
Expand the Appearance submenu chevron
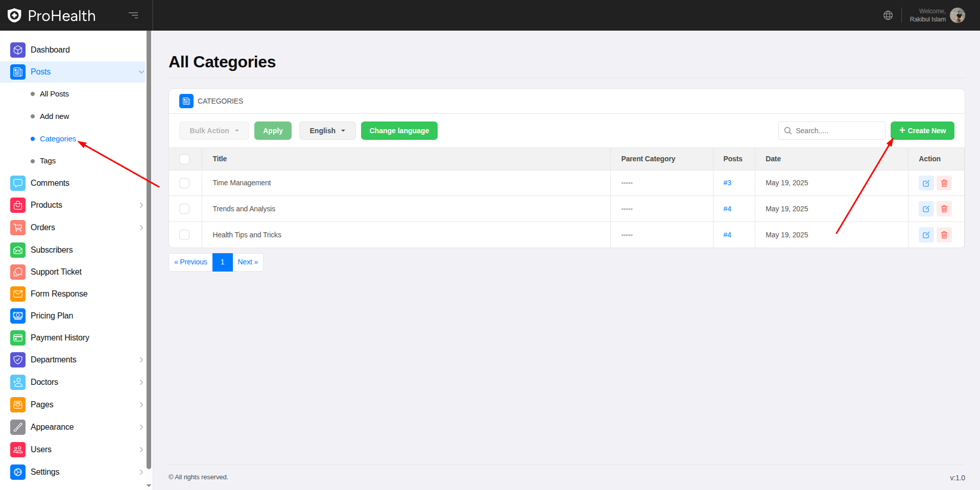(141, 427)
